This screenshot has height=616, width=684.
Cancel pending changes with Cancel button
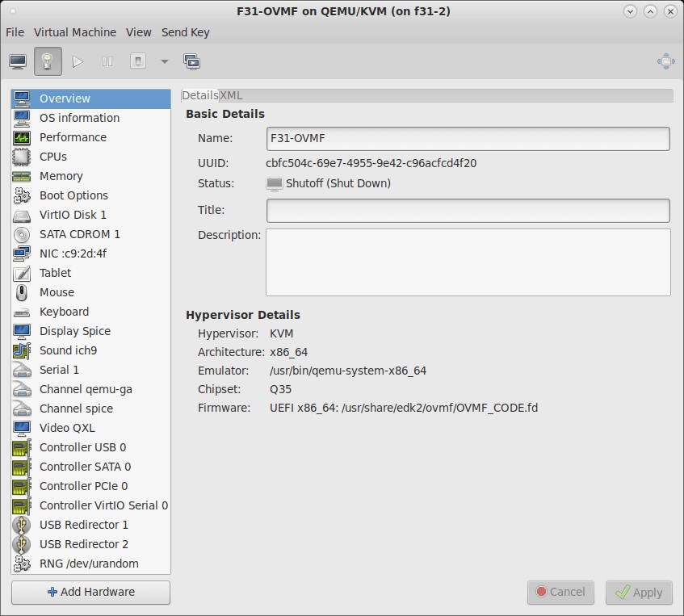(560, 593)
